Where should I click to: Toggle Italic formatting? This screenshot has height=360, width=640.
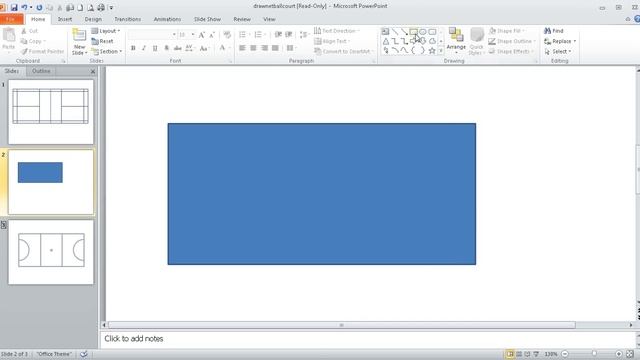[144, 48]
